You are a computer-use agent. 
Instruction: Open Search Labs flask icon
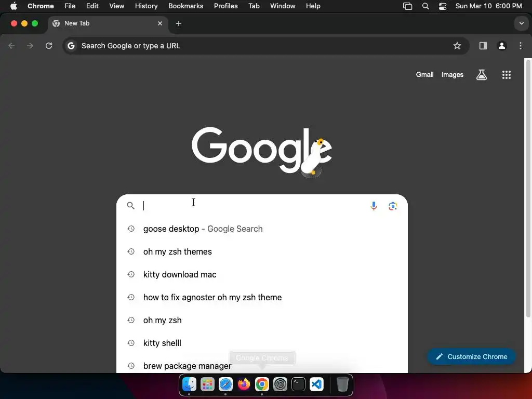click(x=482, y=75)
